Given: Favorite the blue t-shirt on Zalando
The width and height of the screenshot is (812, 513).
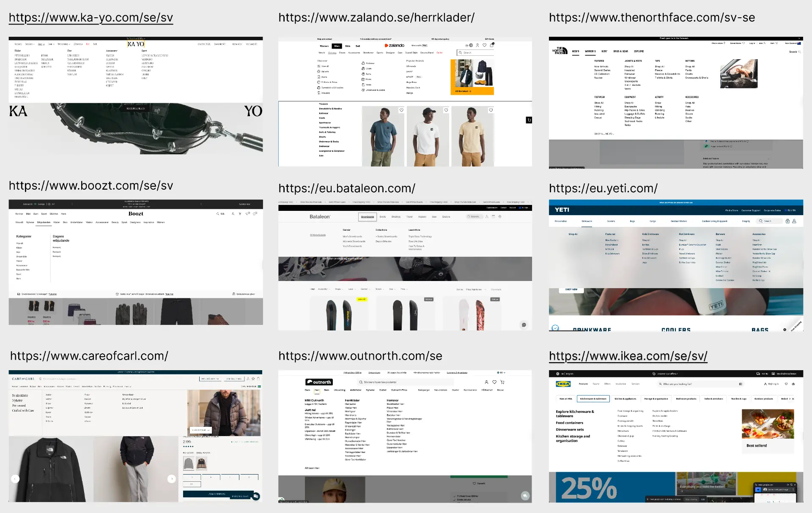Looking at the screenshot, I should coord(401,110).
